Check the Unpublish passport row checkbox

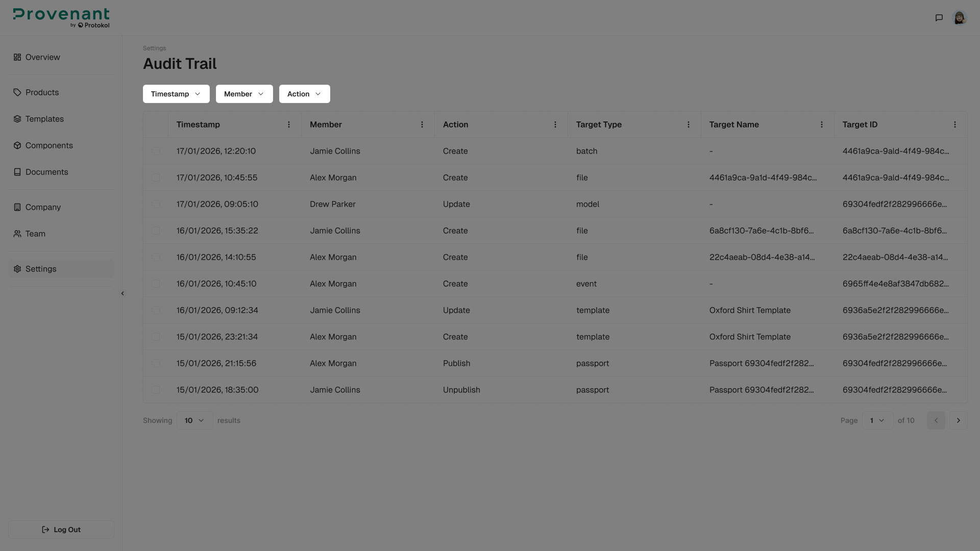pyautogui.click(x=156, y=390)
